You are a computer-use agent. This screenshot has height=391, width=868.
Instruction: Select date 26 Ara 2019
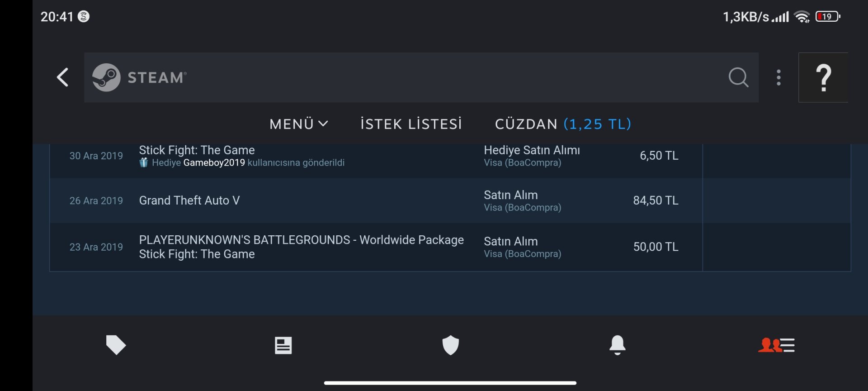coord(96,200)
